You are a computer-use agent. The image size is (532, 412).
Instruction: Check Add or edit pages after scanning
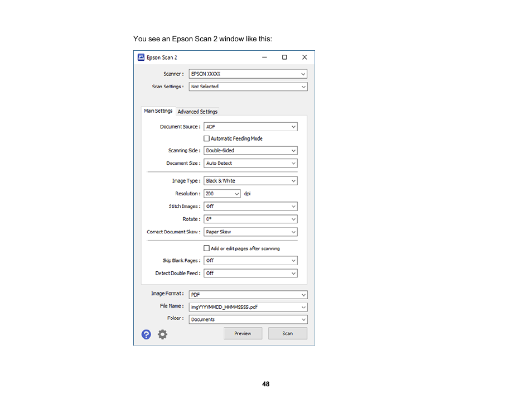pos(207,248)
